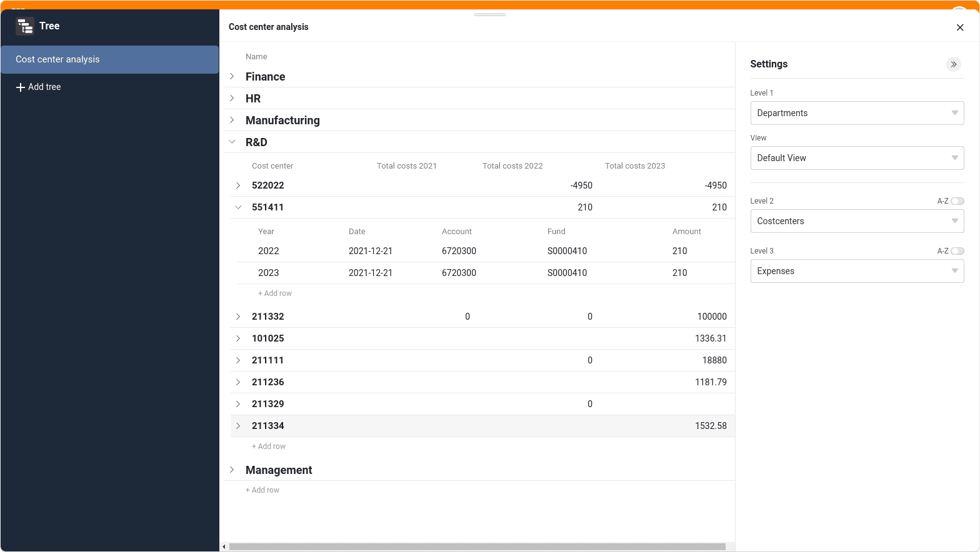
Task: Click account 6720300 in 2023 row
Action: 459,273
